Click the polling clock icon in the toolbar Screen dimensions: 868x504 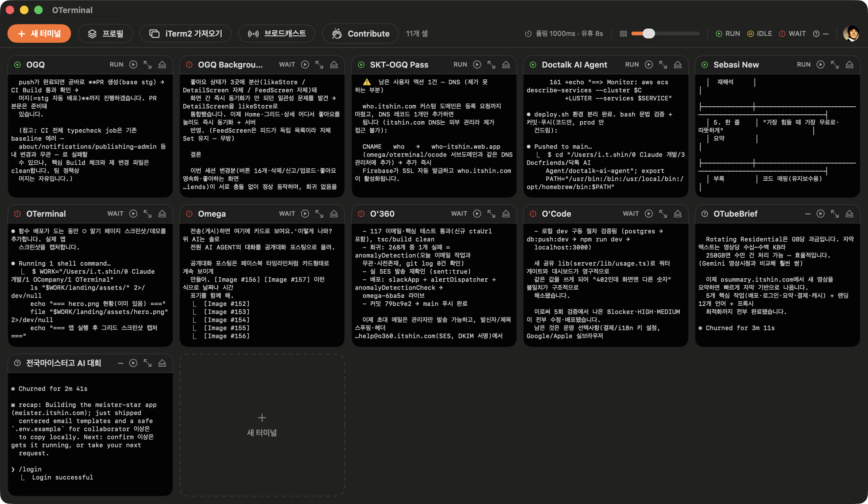click(x=528, y=33)
